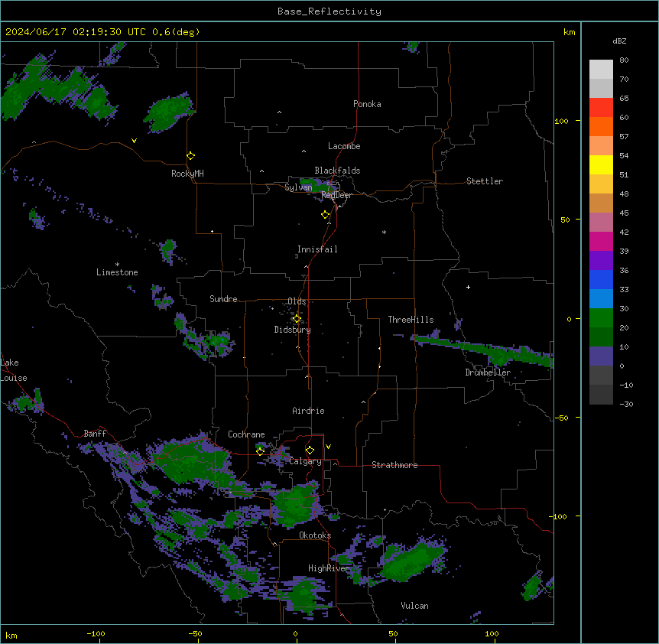The image size is (659, 644).
Task: Click the Okotoks city label
Action: tap(315, 535)
